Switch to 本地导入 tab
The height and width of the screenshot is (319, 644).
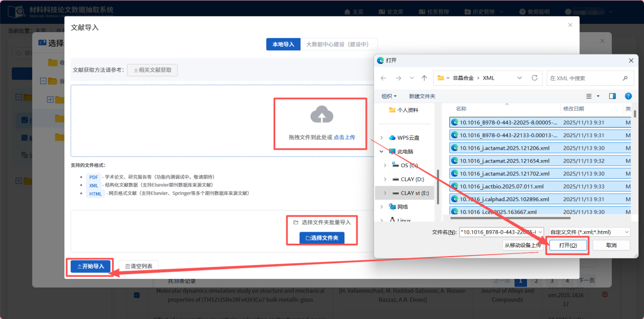(284, 44)
